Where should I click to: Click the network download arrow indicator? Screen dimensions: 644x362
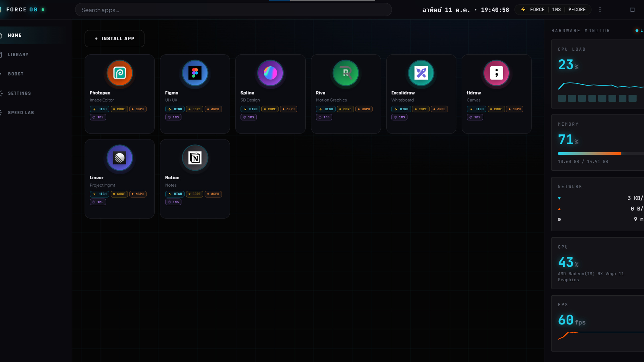point(559,198)
